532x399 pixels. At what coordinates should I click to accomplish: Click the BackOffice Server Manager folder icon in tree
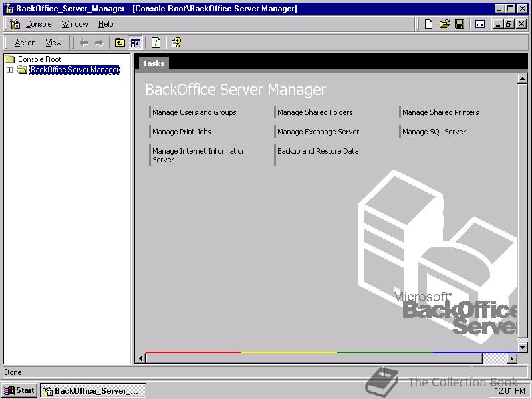[22, 70]
